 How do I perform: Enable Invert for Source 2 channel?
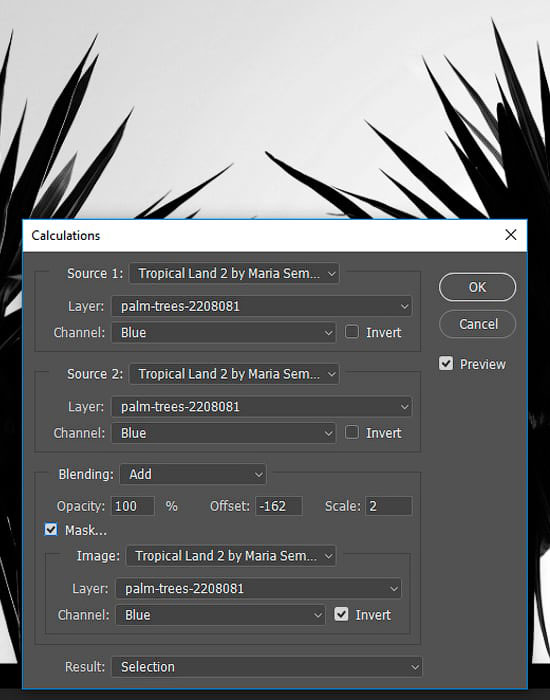coord(352,432)
